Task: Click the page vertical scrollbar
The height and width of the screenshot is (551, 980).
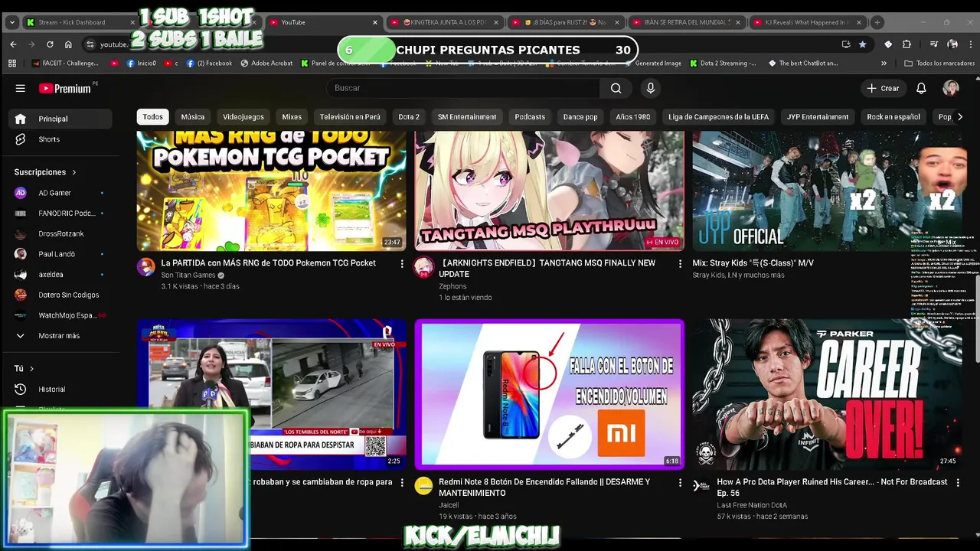Action: 976,318
